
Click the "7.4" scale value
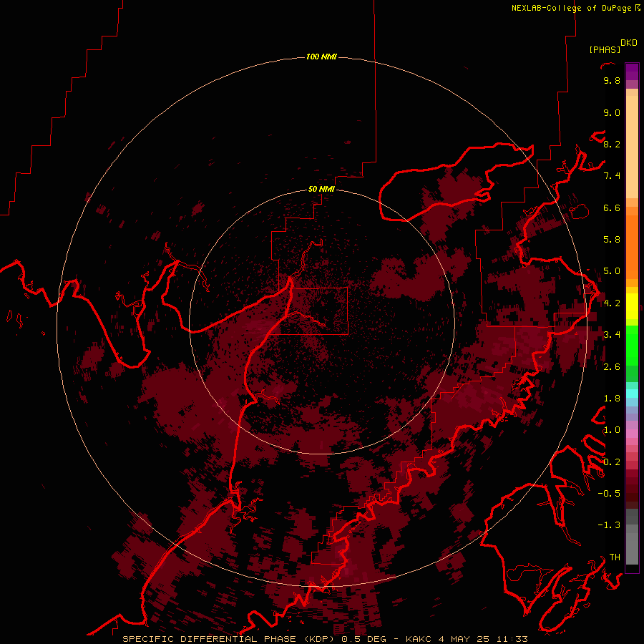612,176
